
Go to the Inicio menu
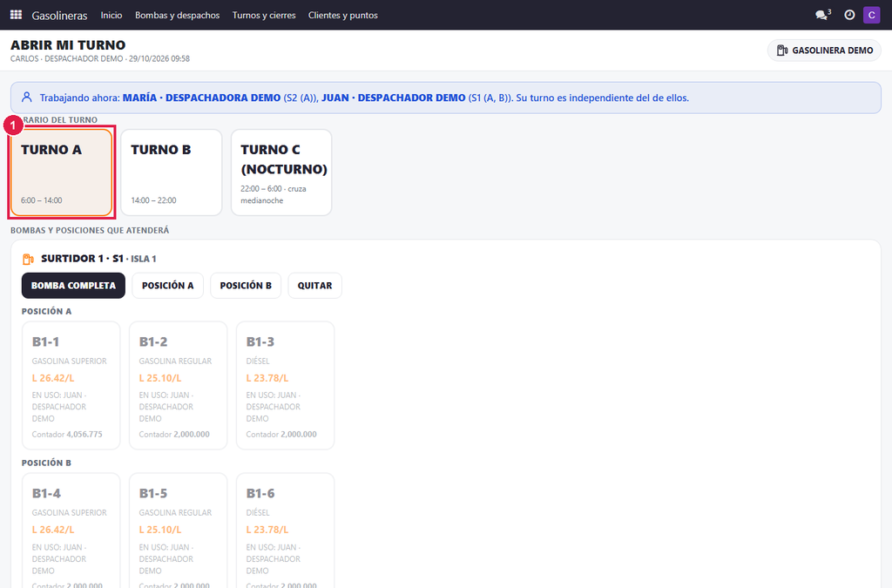point(111,15)
